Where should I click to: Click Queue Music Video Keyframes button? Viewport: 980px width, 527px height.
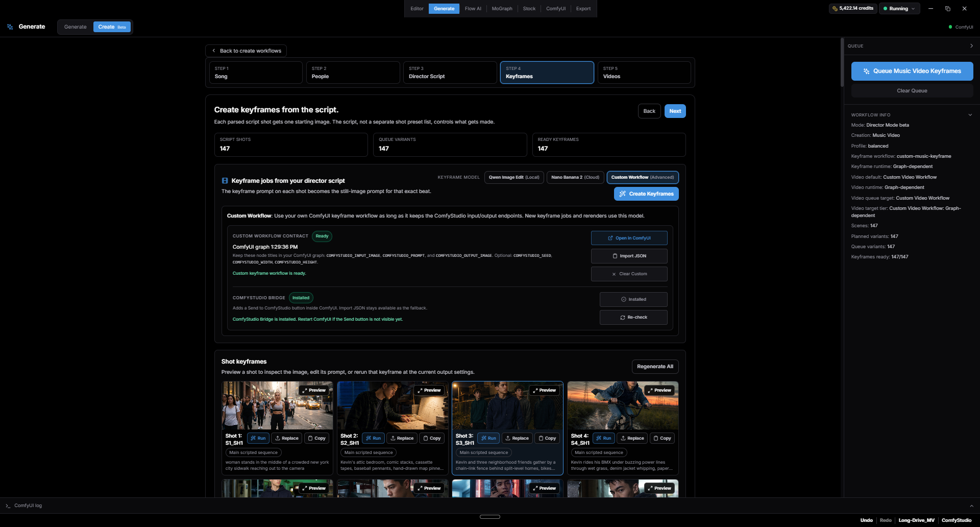coord(912,71)
